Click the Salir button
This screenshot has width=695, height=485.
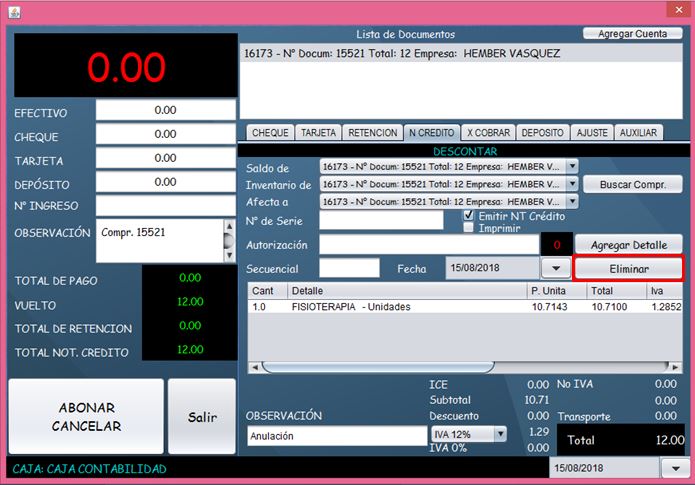click(x=202, y=417)
